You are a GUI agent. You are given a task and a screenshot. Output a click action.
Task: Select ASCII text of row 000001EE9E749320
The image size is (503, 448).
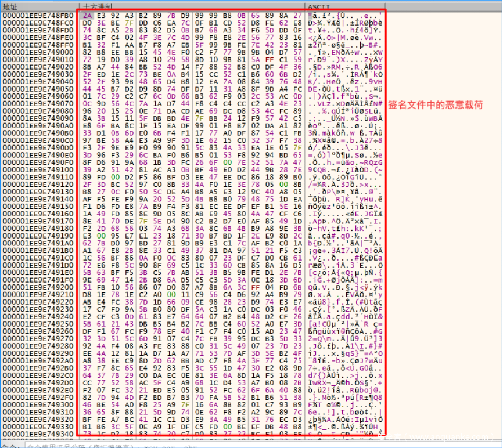[x=345, y=420]
